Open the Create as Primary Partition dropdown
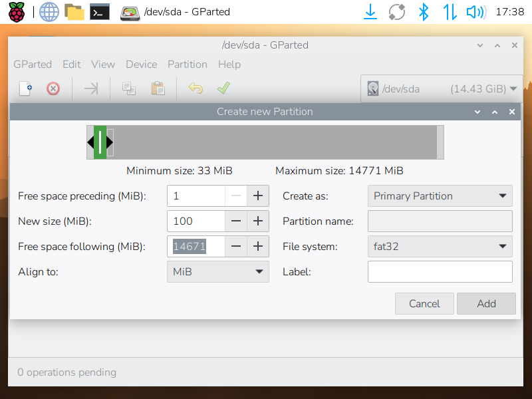This screenshot has height=399, width=532. [440, 196]
